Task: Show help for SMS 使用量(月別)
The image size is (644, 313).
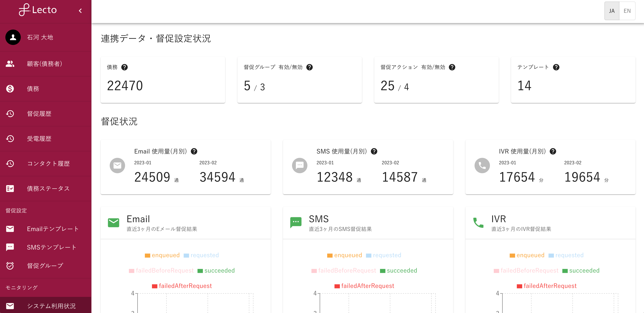Action: (374, 151)
